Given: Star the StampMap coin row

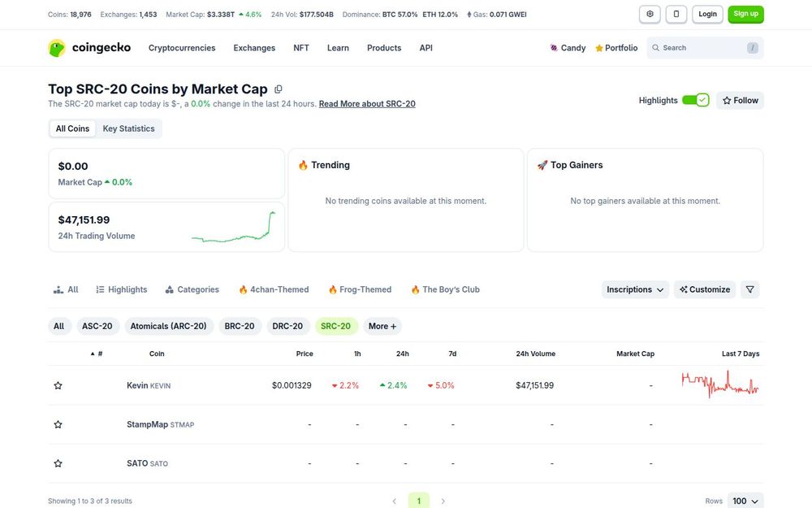Looking at the screenshot, I should (x=58, y=424).
